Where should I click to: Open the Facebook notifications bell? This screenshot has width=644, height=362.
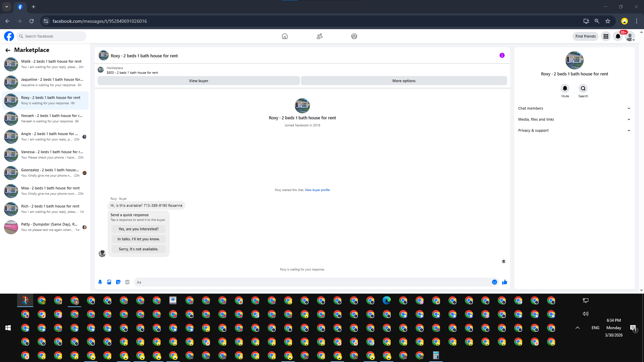pos(618,36)
